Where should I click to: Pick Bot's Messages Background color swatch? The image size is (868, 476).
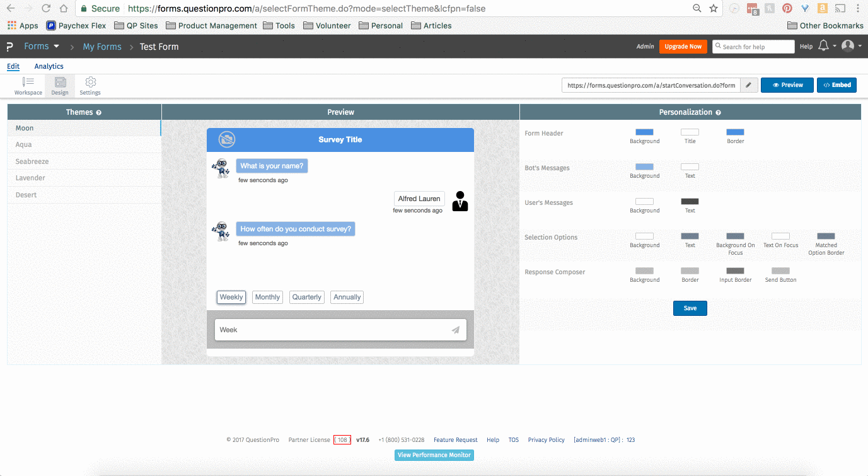click(x=644, y=167)
